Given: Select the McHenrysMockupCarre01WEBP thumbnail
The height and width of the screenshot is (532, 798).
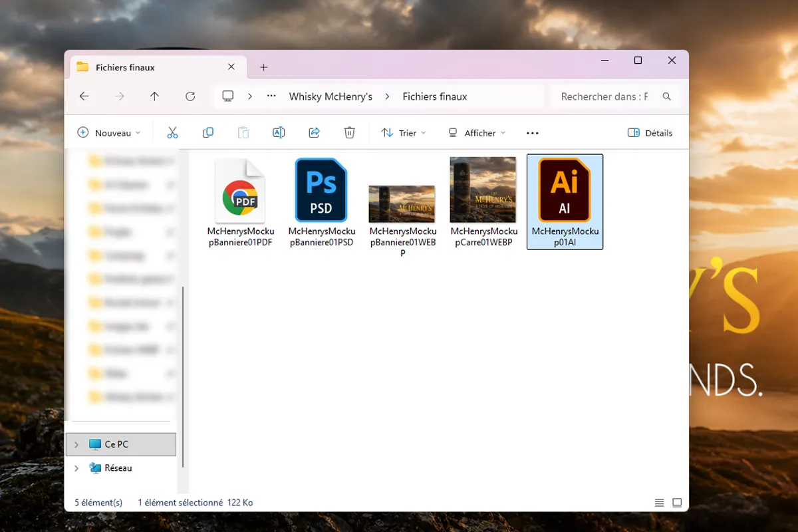Looking at the screenshot, I should [483, 190].
